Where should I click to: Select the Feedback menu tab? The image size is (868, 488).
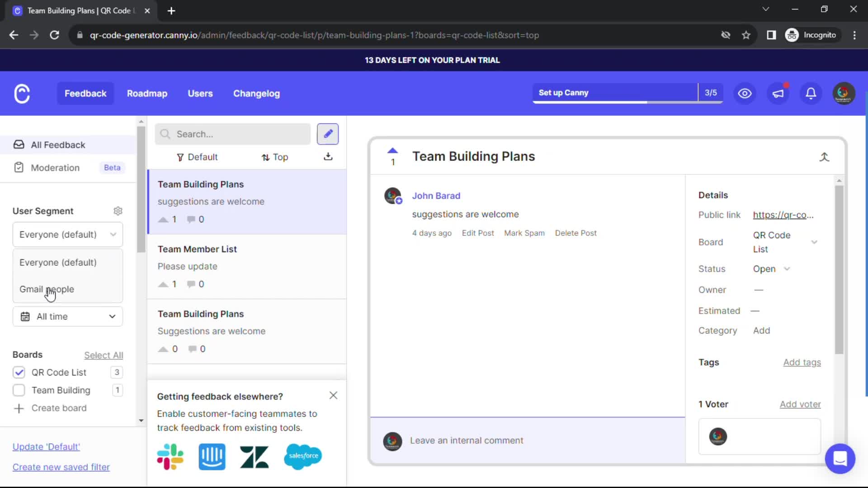(x=85, y=94)
